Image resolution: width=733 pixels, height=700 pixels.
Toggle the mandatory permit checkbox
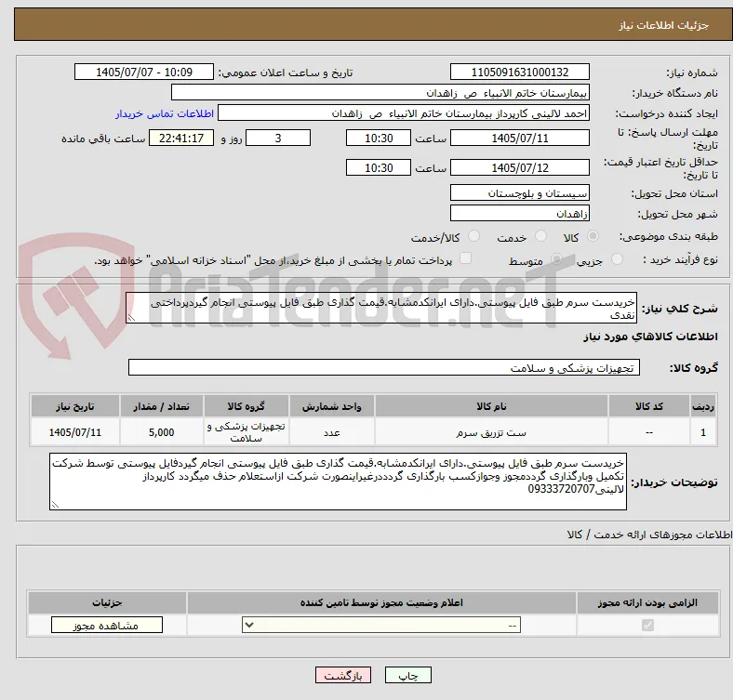tap(647, 626)
